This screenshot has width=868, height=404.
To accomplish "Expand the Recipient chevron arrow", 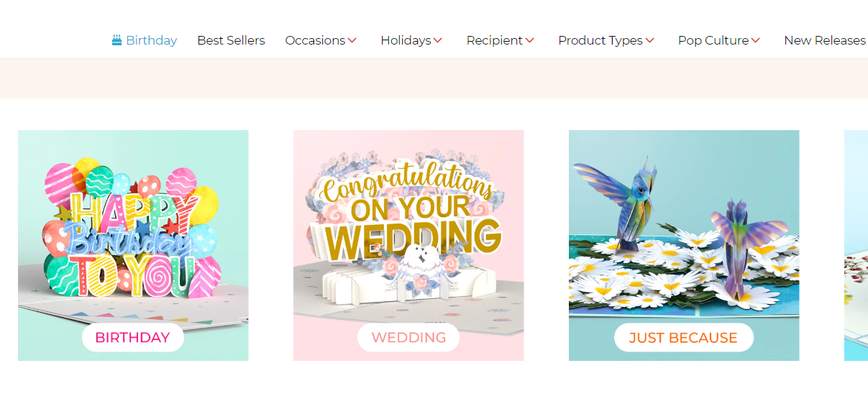I will click(530, 41).
